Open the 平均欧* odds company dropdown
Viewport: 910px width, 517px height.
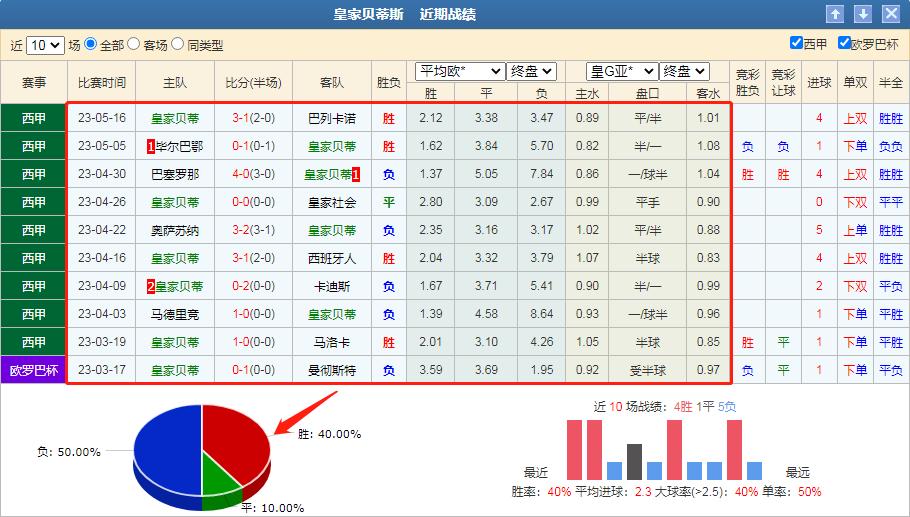pyautogui.click(x=460, y=71)
